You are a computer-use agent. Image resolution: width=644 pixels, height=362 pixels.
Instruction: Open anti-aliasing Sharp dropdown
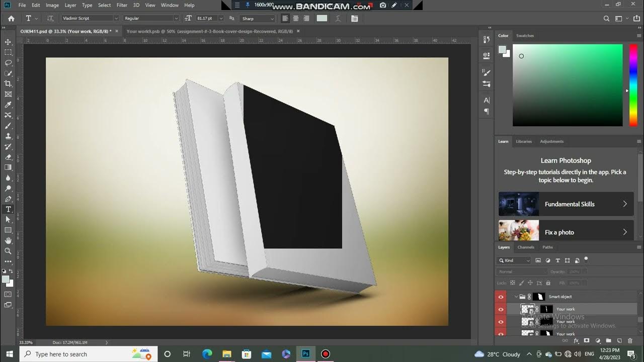coord(258,19)
